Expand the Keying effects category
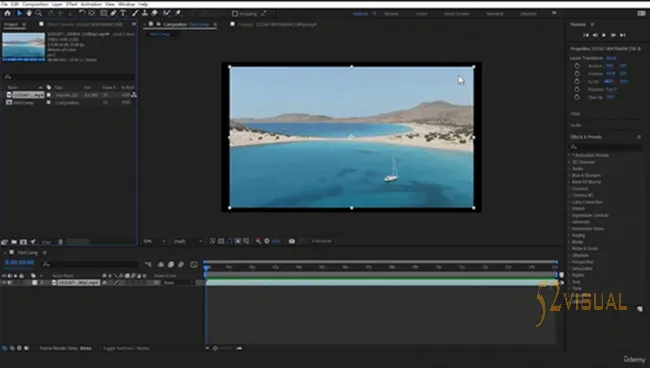Viewport: 650px width, 368px height. (570, 235)
